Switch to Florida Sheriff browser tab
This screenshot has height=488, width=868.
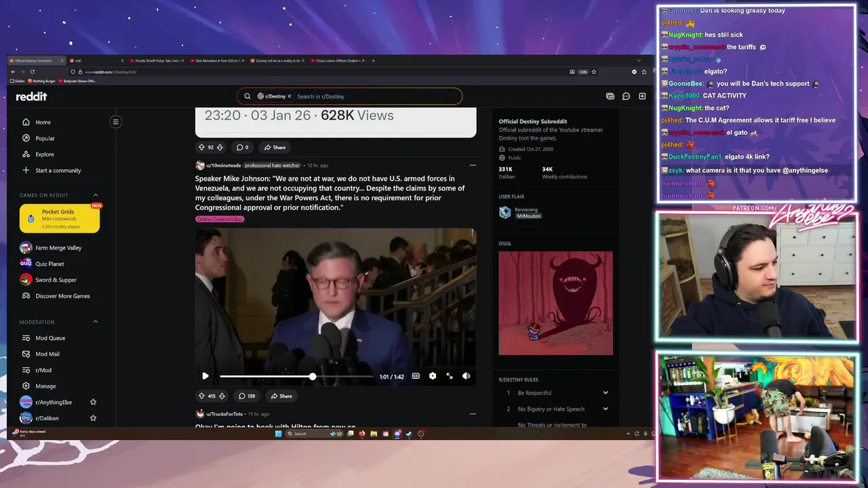pyautogui.click(x=157, y=60)
